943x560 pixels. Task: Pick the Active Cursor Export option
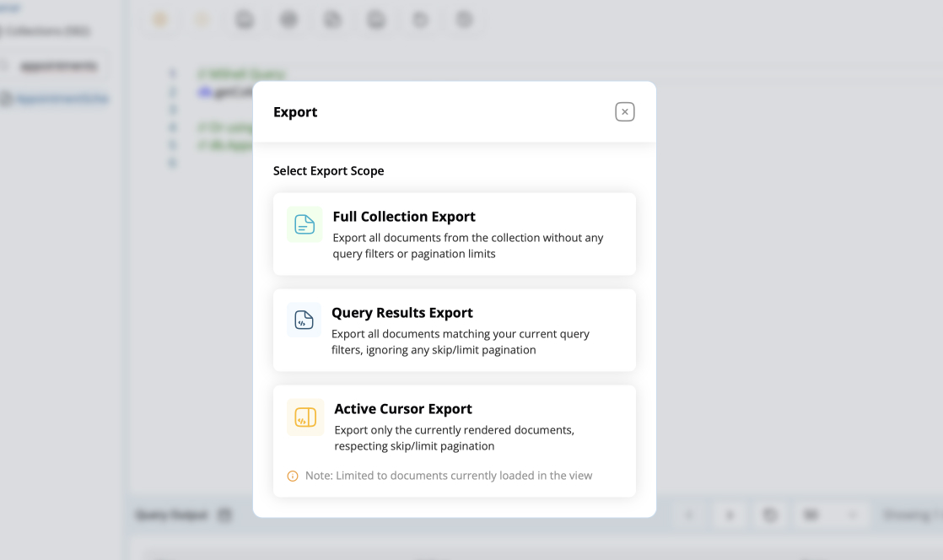(454, 428)
